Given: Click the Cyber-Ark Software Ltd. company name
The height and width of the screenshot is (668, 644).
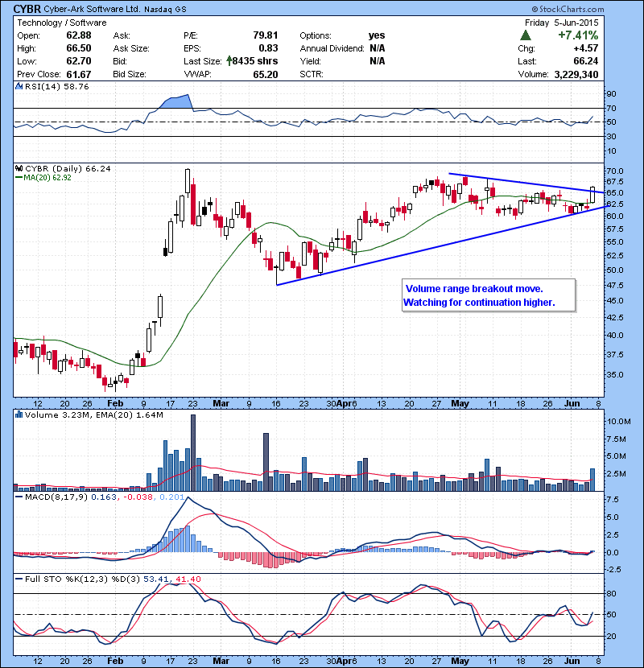Looking at the screenshot, I should pos(92,9).
